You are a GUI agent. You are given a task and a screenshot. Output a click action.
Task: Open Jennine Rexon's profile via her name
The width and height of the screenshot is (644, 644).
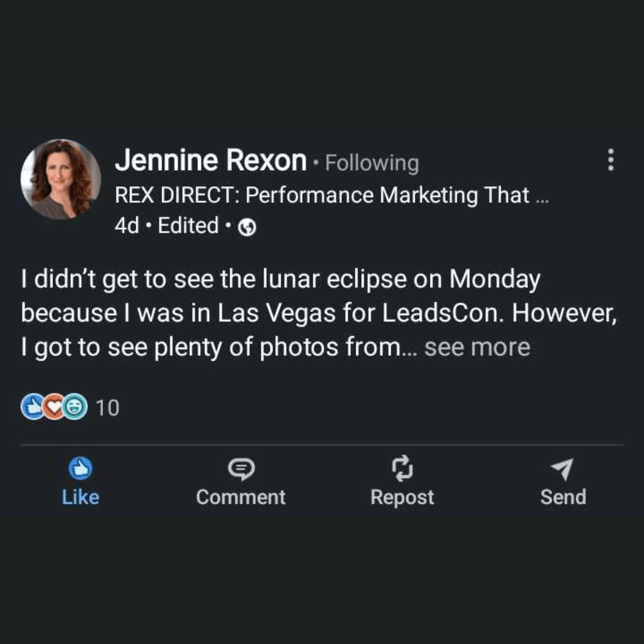click(x=211, y=160)
